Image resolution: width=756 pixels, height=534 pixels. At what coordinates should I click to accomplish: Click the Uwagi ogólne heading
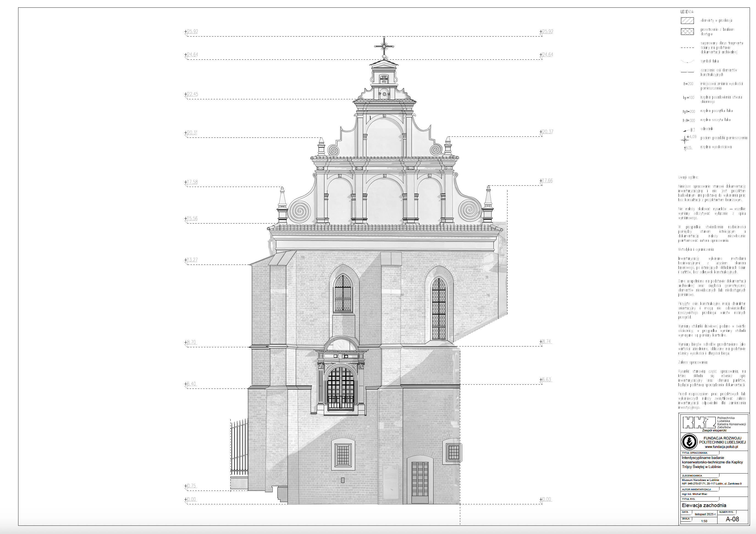tap(688, 177)
